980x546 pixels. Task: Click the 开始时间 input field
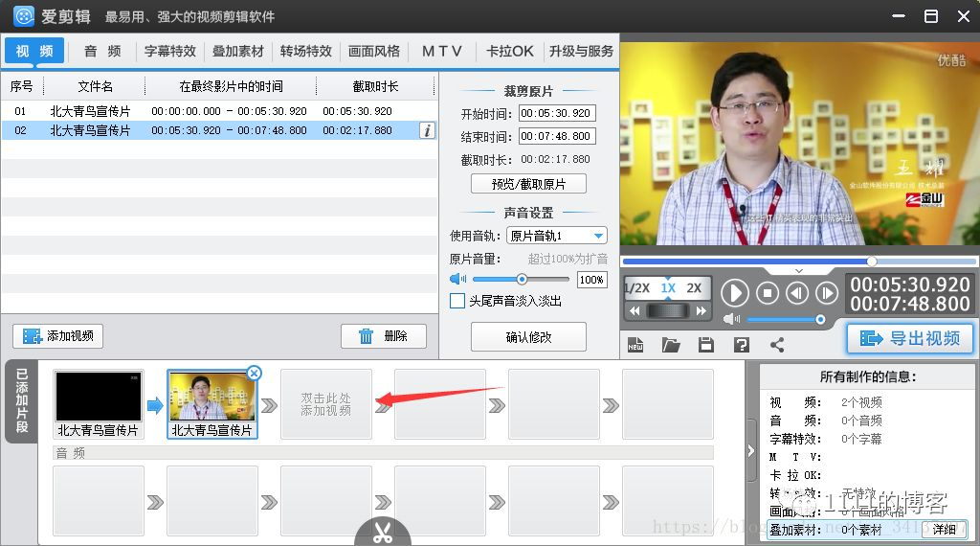tap(558, 113)
